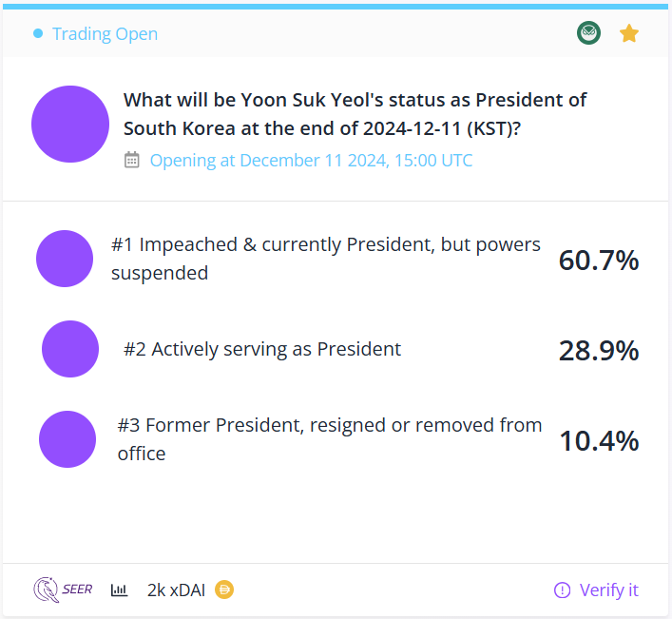672x619 pixels.
Task: Click the SEER logo in footer
Action: coord(63,590)
